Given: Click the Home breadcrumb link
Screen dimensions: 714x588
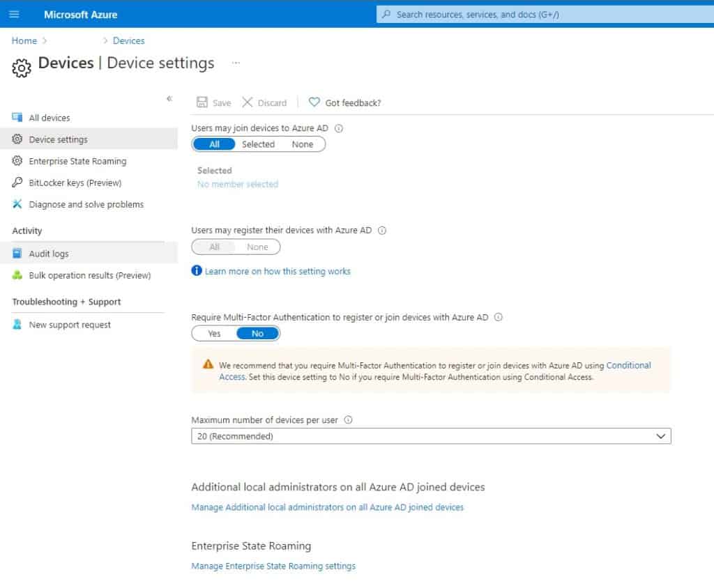Looking at the screenshot, I should [24, 40].
